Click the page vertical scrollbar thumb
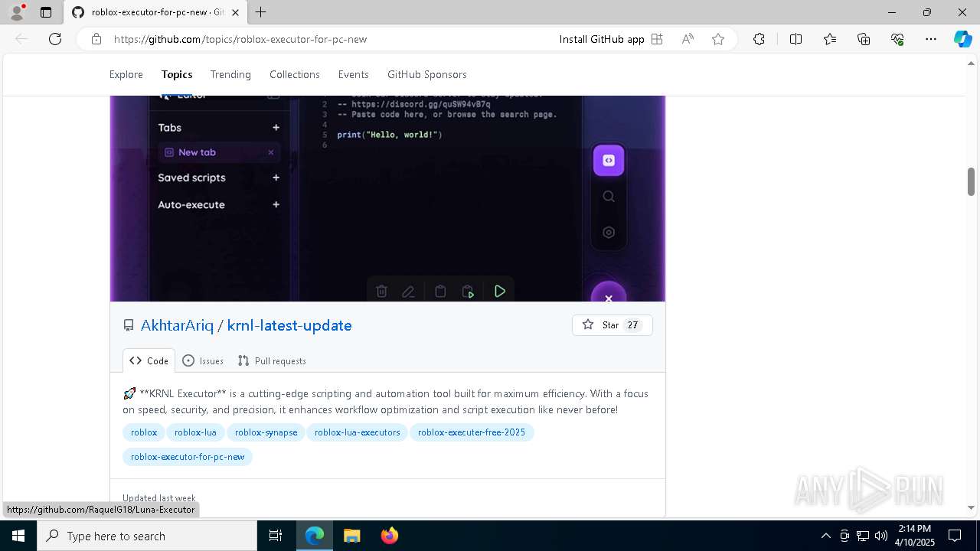The width and height of the screenshot is (980, 551). point(971,181)
